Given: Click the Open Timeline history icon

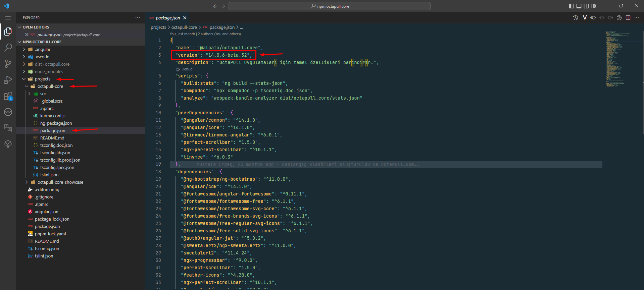Looking at the screenshot, I should tap(575, 18).
